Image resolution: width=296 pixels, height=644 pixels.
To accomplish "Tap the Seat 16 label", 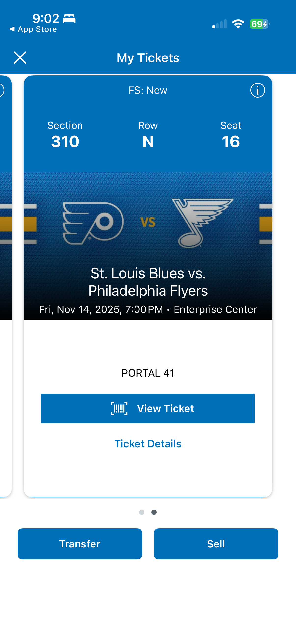I will click(230, 135).
